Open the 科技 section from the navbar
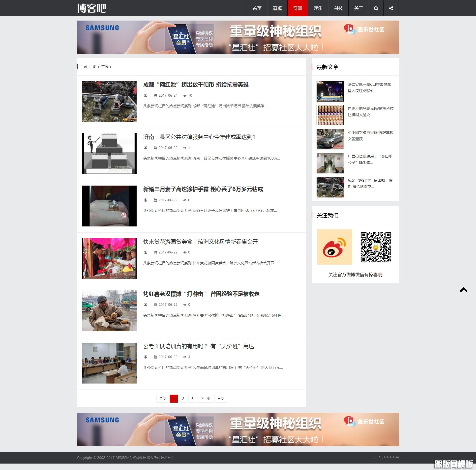The height and width of the screenshot is (470, 476). [338, 8]
